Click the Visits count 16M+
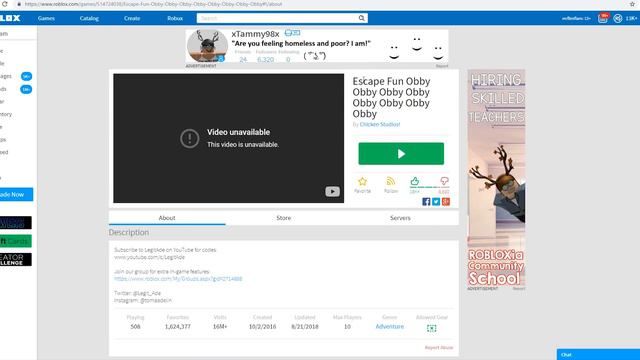Image resolution: width=640 pixels, height=360 pixels. (220, 327)
